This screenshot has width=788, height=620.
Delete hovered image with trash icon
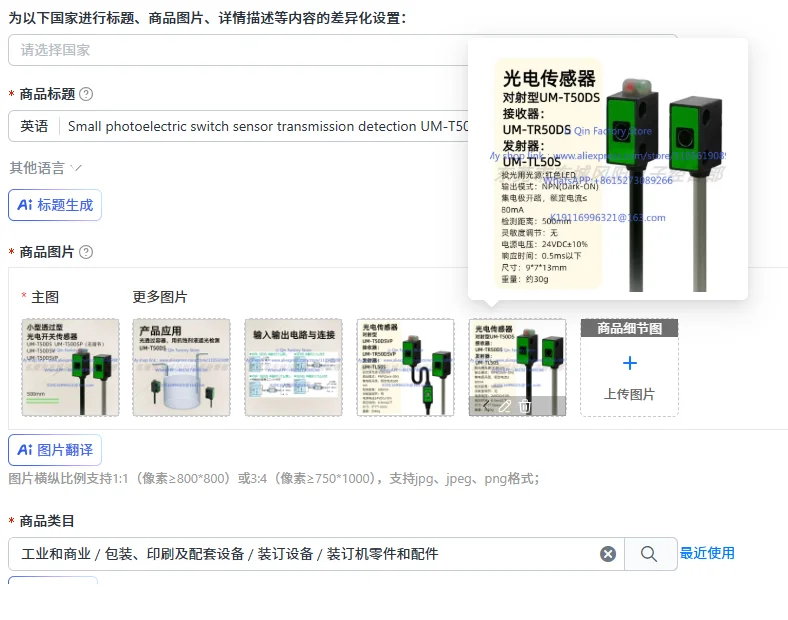click(x=525, y=405)
